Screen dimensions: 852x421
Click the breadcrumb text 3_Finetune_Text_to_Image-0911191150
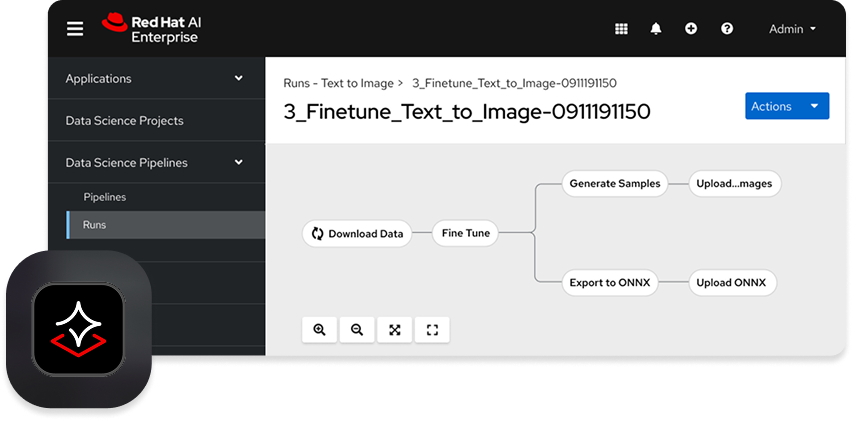(x=514, y=83)
